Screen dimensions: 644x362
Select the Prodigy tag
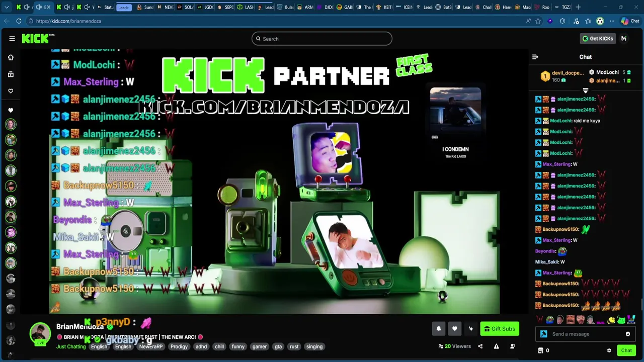[x=179, y=346]
